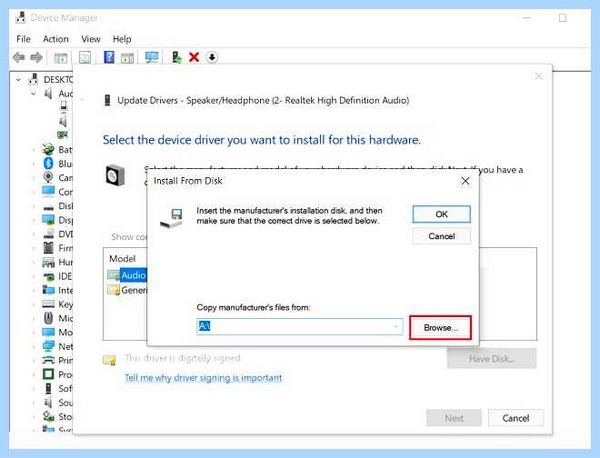Click the Browse... button
Viewport: 600px width, 458px height.
[440, 328]
